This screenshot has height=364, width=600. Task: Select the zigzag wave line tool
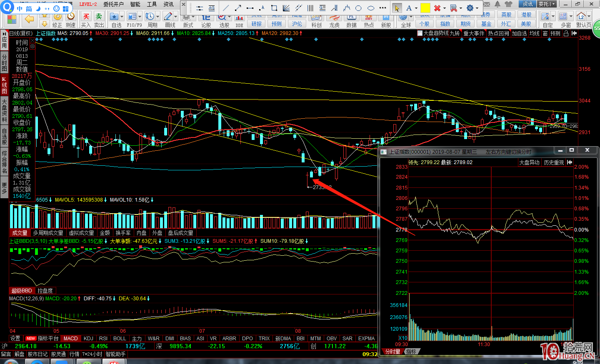(x=347, y=8)
